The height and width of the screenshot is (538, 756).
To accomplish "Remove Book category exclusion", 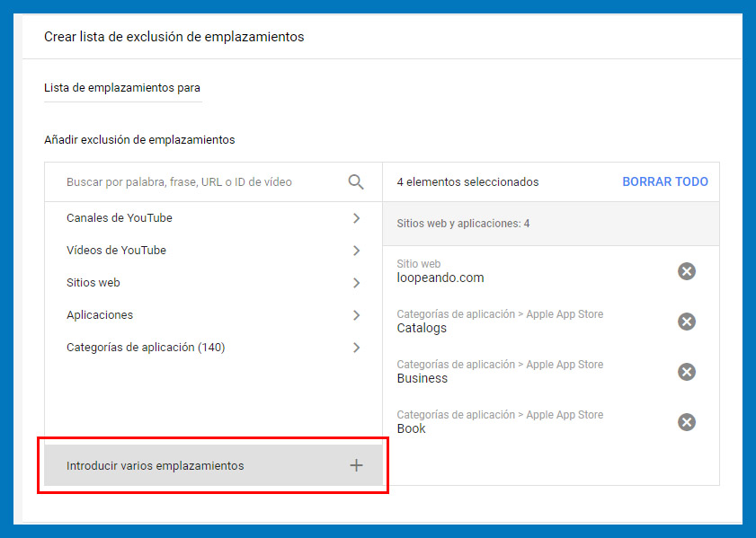I will click(687, 422).
